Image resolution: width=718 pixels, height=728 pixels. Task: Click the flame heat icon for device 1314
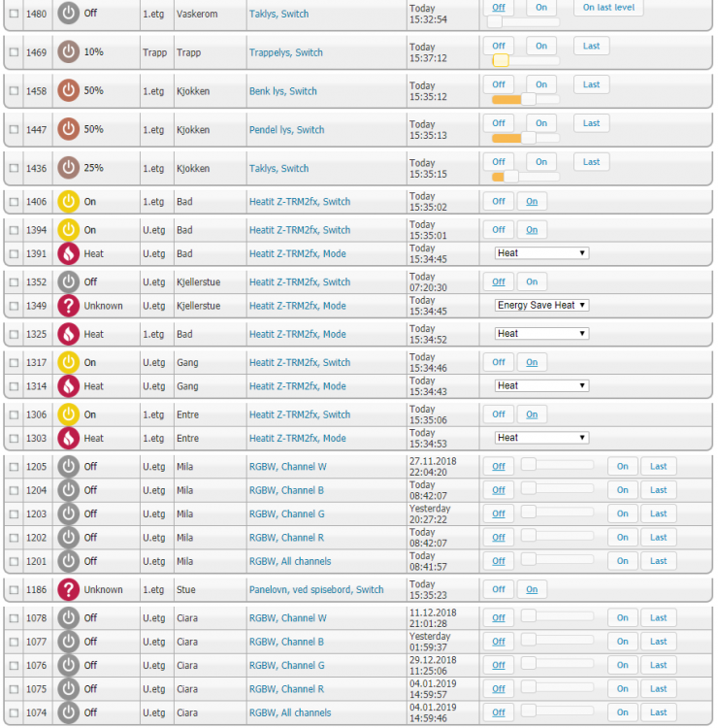[x=68, y=385]
